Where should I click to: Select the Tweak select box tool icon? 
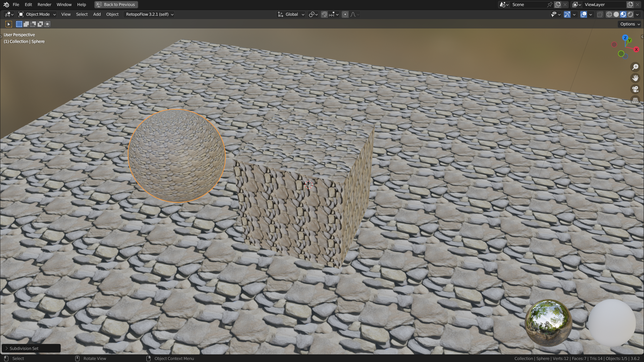9,24
